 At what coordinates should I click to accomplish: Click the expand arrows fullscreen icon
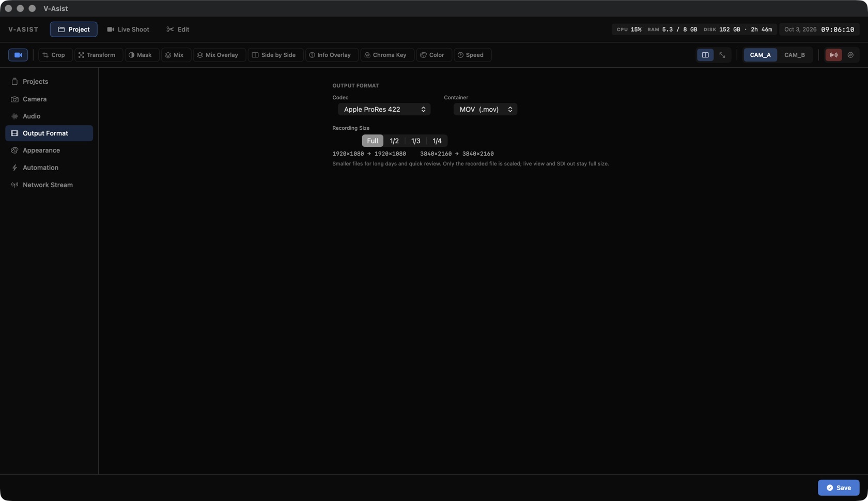tap(722, 55)
